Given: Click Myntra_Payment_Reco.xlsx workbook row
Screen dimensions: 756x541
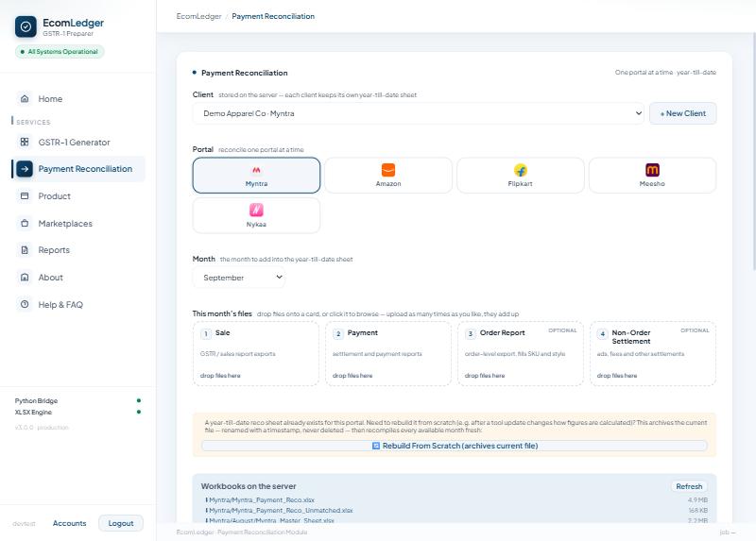Looking at the screenshot, I should coord(456,500).
